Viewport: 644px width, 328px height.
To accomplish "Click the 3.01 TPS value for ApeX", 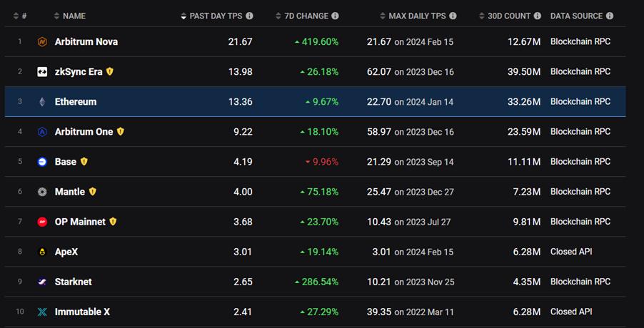I will click(x=243, y=252).
